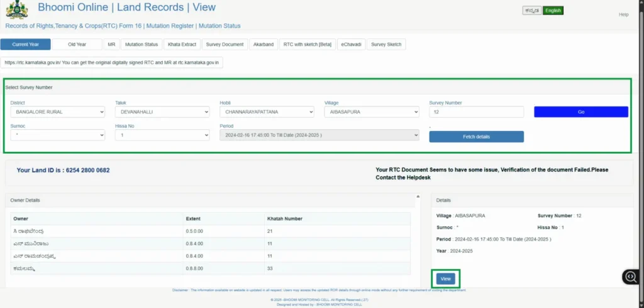
Task: Open the MR tab
Action: (x=111, y=45)
